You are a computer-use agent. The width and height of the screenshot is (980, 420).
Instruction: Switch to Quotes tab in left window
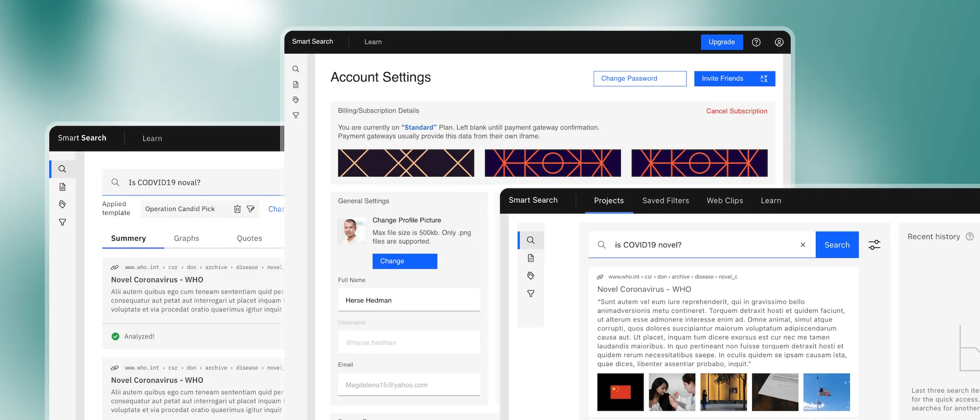click(x=249, y=238)
